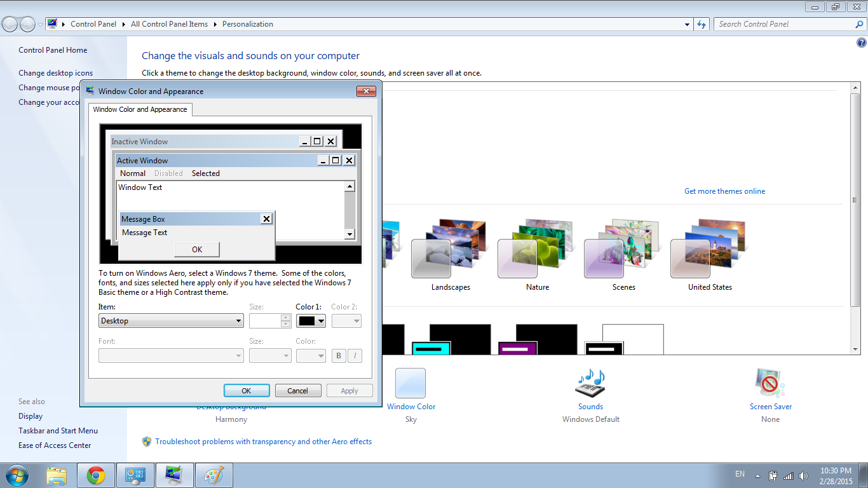Screen dimensions: 868x488
Task: Click the Forward navigation arrow
Action: click(x=27, y=24)
